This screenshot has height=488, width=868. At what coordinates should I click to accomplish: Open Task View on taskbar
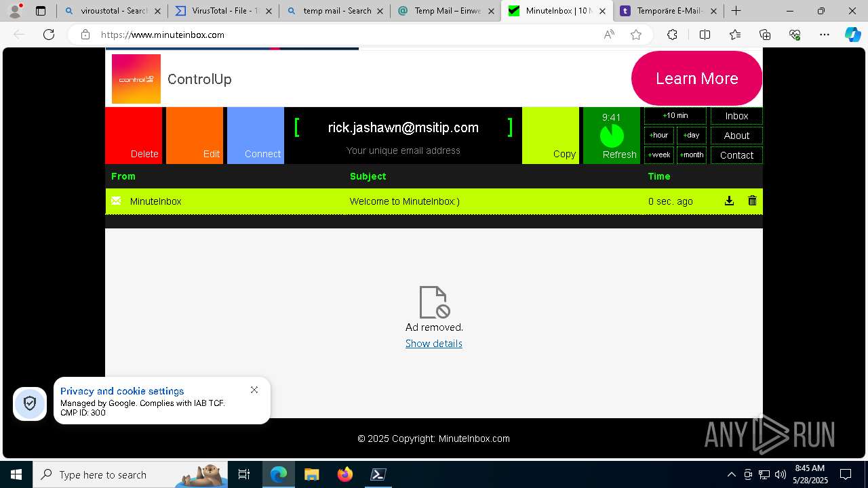pyautogui.click(x=244, y=474)
